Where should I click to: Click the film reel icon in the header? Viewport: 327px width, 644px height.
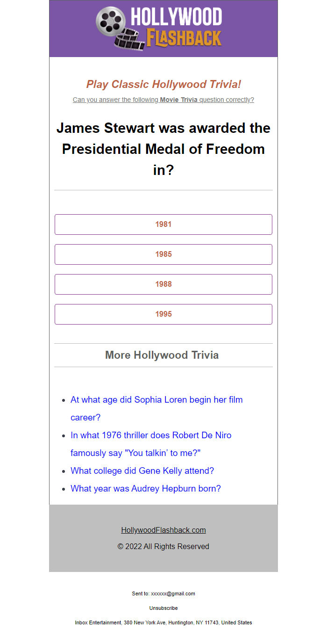(x=111, y=22)
